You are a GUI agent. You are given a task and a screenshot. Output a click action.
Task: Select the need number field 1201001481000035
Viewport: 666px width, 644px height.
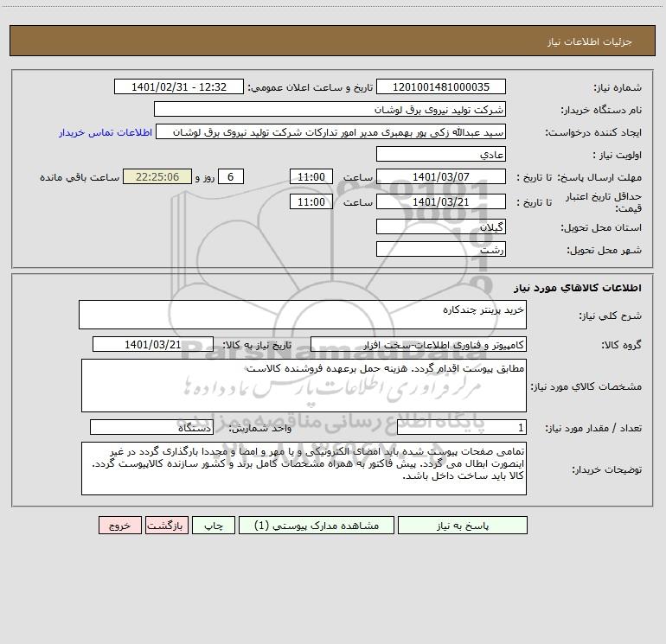coord(441,86)
